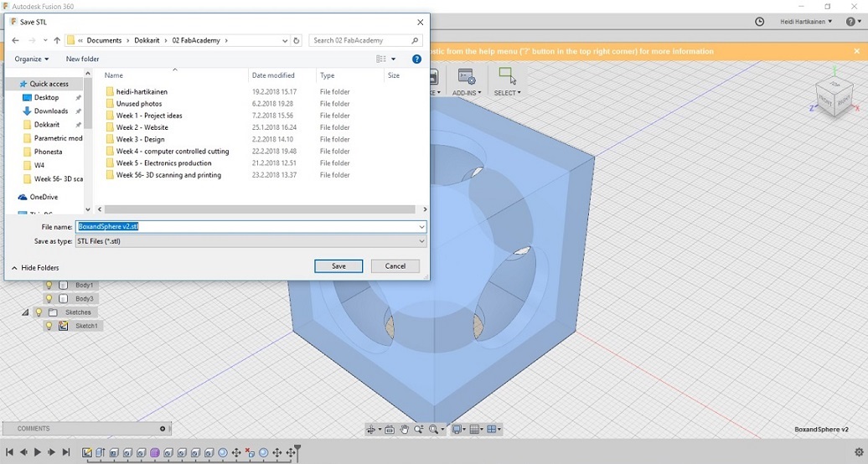Open Save dialog help icon
This screenshot has width=868, height=464.
pyautogui.click(x=417, y=59)
